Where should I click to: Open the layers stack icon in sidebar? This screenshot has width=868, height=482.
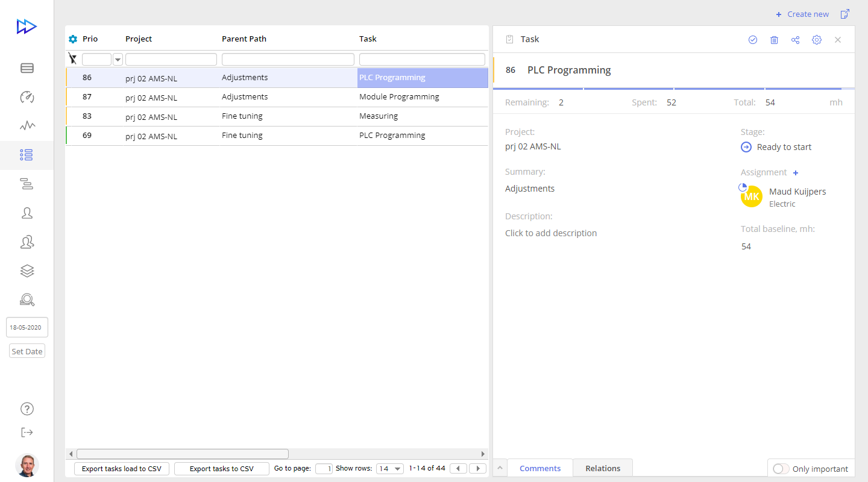27,271
